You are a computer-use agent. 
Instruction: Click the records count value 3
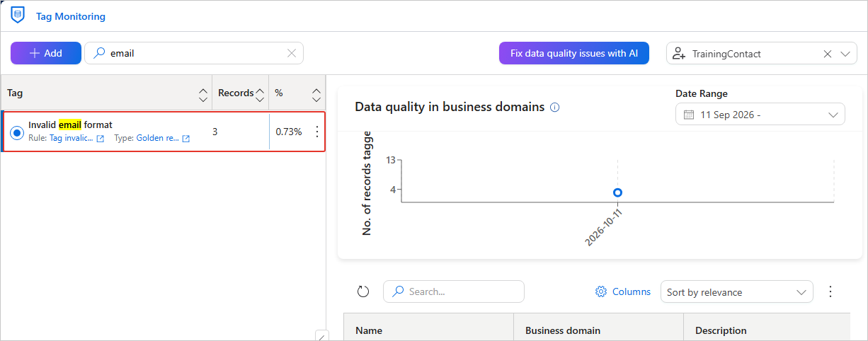(x=215, y=132)
